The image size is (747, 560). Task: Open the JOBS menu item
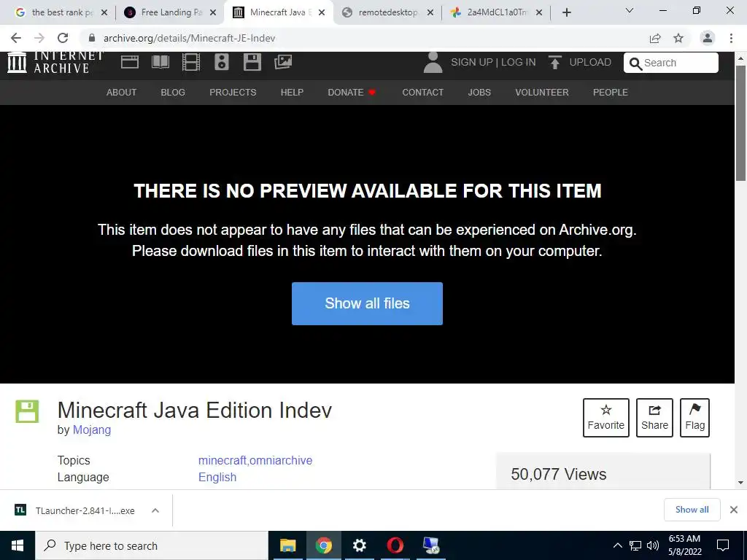click(x=479, y=93)
